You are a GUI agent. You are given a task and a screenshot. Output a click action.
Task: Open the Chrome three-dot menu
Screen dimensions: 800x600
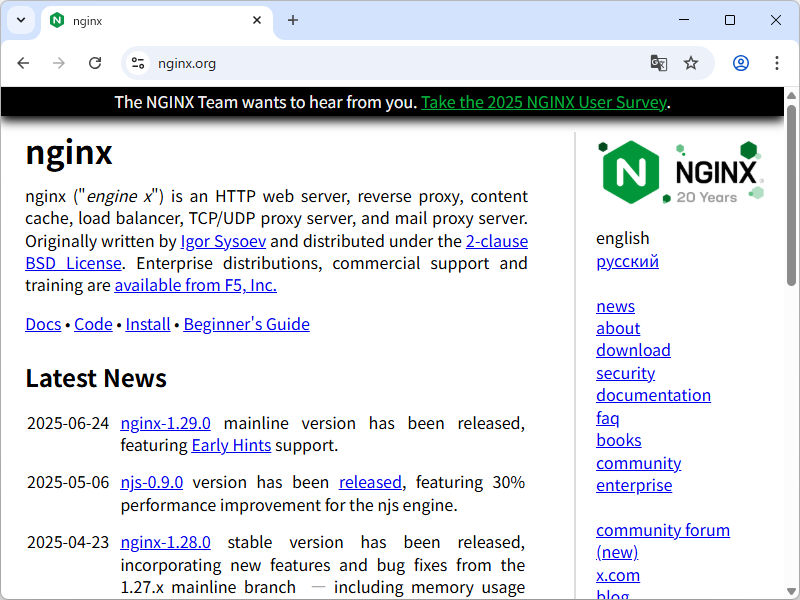click(x=777, y=62)
